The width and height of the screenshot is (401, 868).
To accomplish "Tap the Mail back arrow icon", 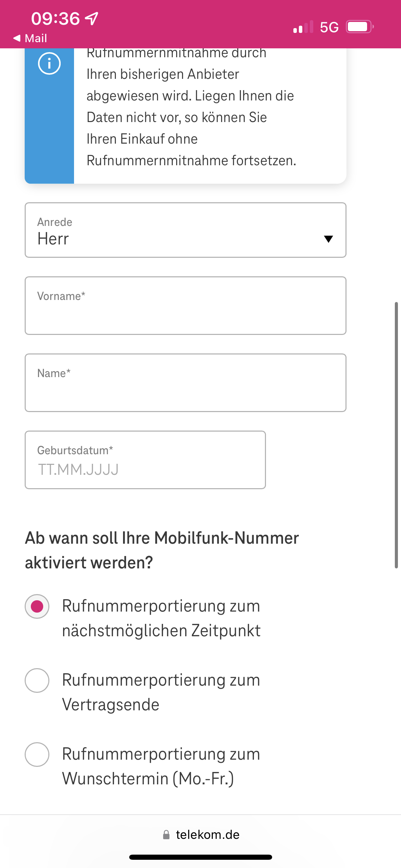I will (x=17, y=38).
